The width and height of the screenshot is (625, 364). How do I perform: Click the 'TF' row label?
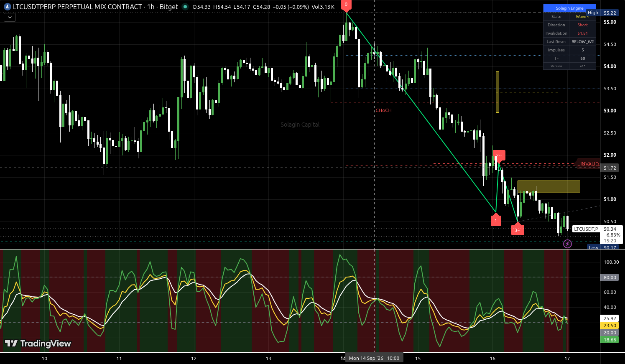point(556,59)
